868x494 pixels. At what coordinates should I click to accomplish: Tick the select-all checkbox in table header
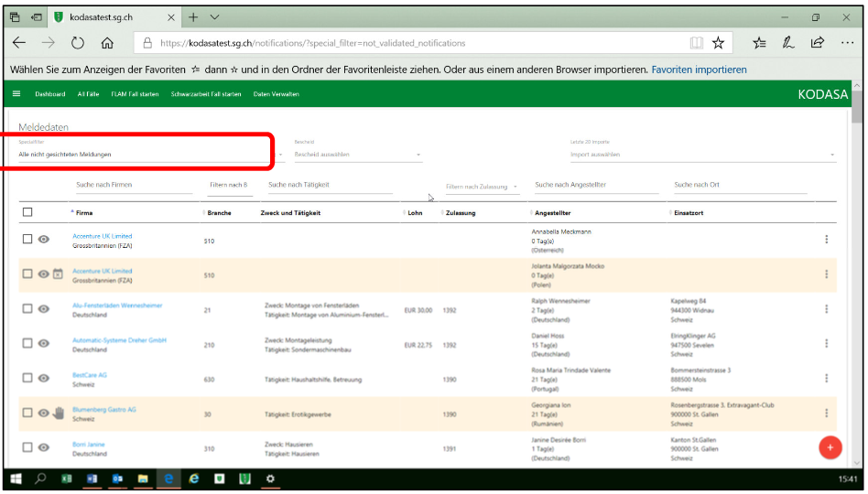[27, 212]
